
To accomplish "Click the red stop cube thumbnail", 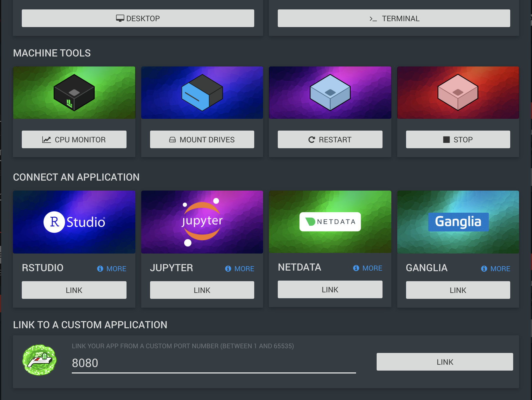I will (458, 93).
